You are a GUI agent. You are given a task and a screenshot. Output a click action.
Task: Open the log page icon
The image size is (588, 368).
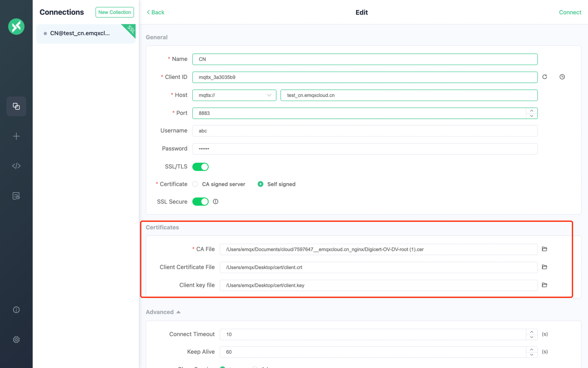click(16, 196)
